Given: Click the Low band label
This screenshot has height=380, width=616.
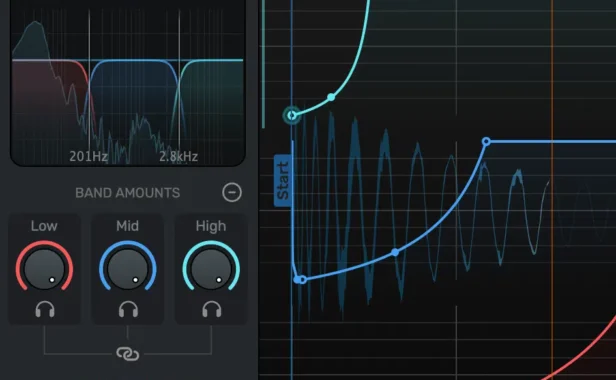Looking at the screenshot, I should [44, 226].
